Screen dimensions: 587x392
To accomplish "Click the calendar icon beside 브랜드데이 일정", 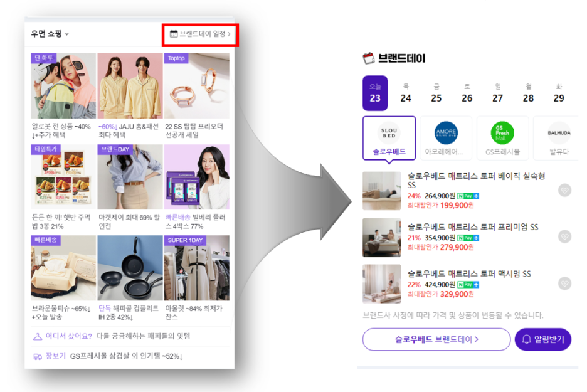I will click(x=173, y=34).
